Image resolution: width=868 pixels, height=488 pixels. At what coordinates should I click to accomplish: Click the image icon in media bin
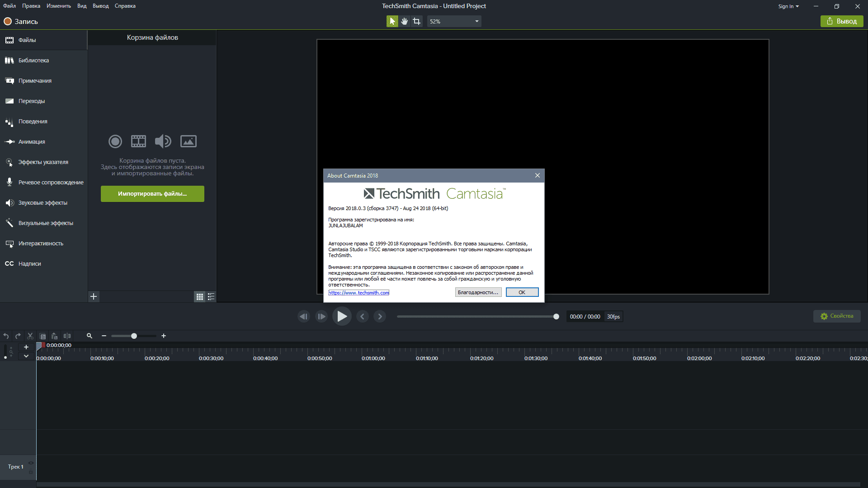189,141
